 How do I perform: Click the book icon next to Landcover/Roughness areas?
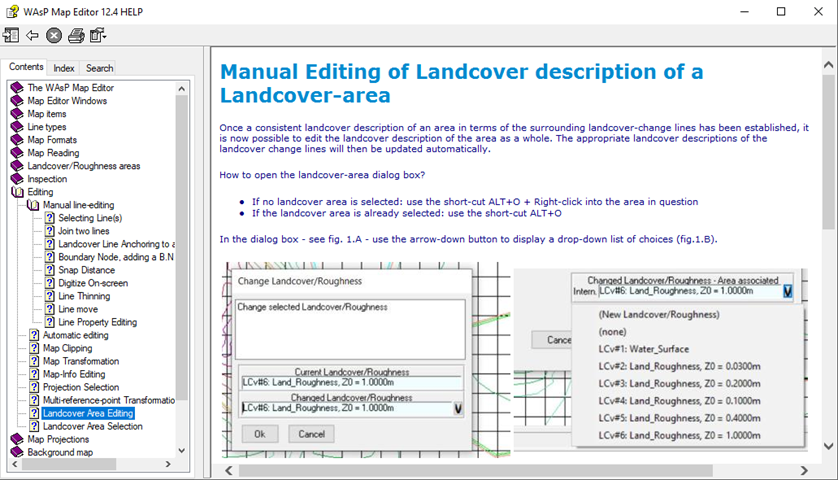click(x=17, y=166)
